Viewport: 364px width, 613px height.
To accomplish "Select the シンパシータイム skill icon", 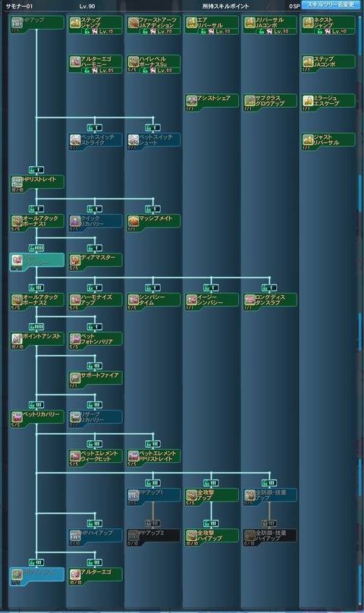I will point(133,300).
